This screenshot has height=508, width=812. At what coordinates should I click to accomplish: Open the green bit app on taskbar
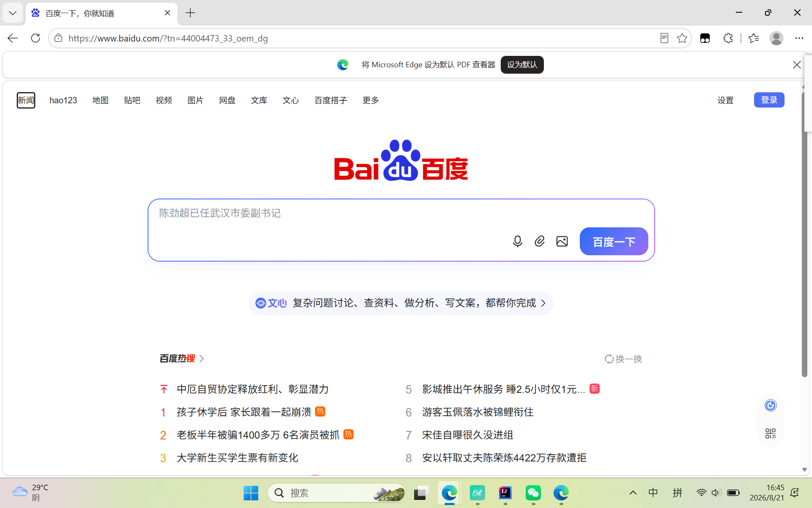pyautogui.click(x=477, y=493)
